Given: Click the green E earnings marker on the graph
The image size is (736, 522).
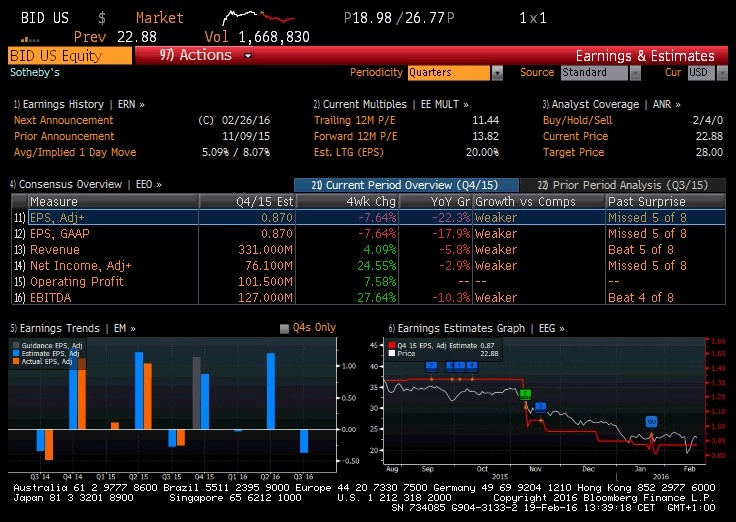Looking at the screenshot, I should coord(525,394).
